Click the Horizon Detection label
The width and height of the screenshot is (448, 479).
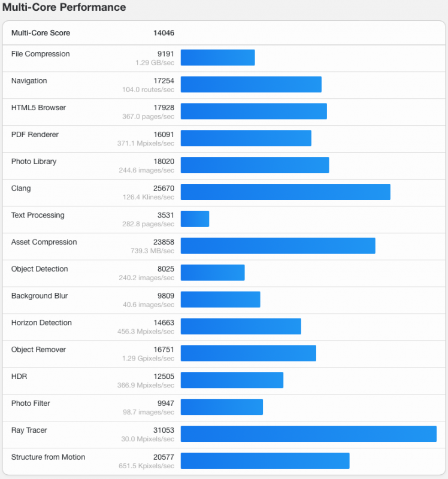click(x=41, y=323)
